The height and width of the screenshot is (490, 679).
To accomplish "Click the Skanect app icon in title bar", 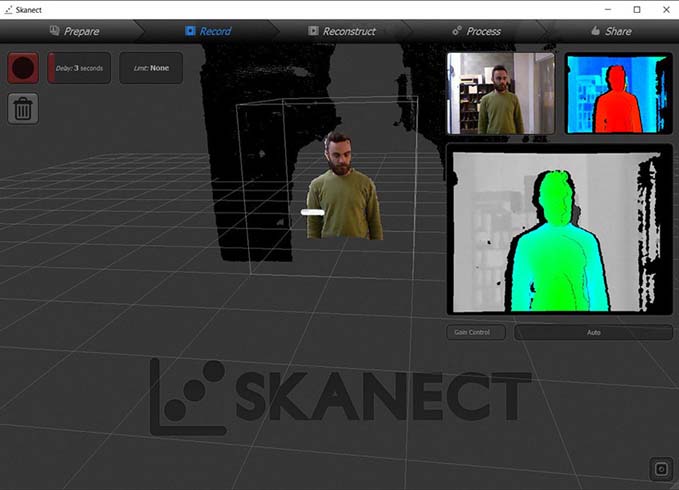I will coord(8,10).
